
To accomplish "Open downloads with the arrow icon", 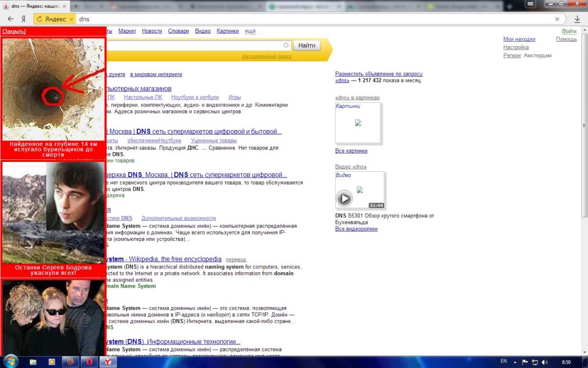I will tap(577, 19).
